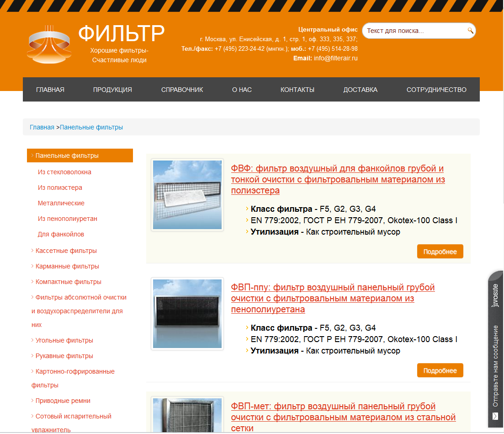Viewport: 504px width, 434px height.
Task: Click the mobile number +7 (495) 514-28-98
Action: (x=333, y=48)
